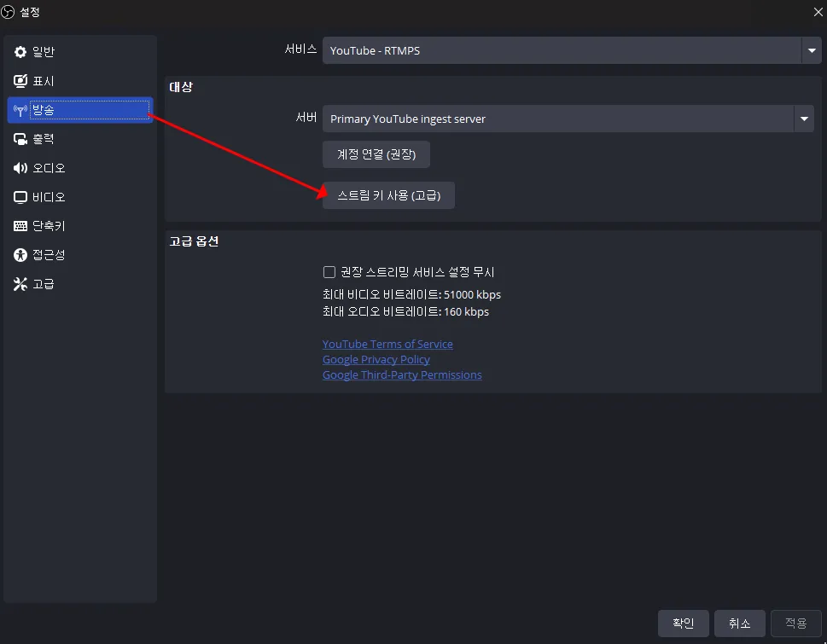Click the keyboard icon beside 단축키

click(x=20, y=226)
